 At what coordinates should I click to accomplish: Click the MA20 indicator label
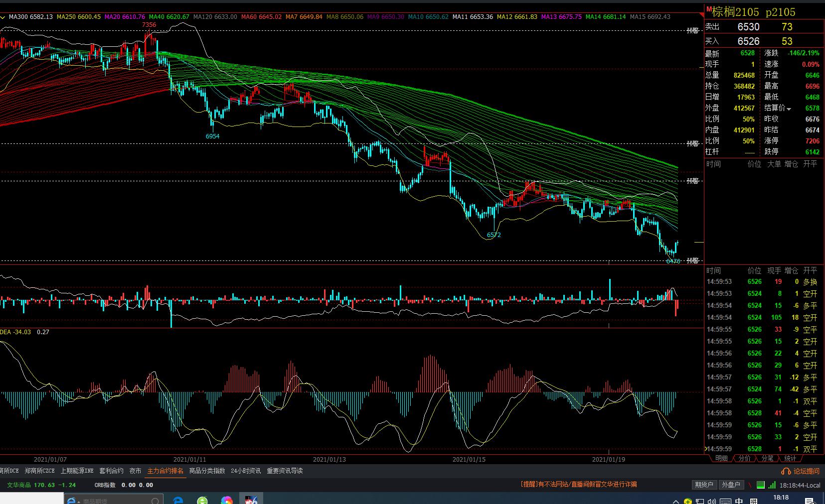(x=125, y=17)
